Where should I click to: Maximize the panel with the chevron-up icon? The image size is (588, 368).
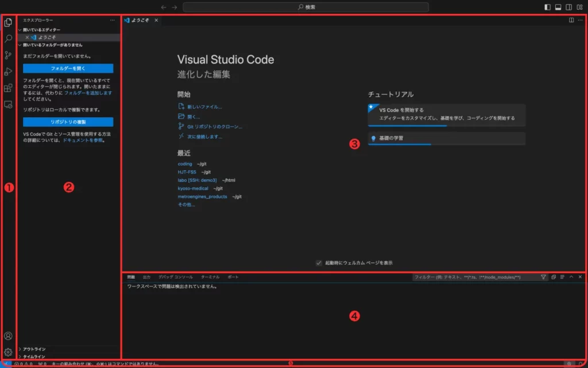571,277
